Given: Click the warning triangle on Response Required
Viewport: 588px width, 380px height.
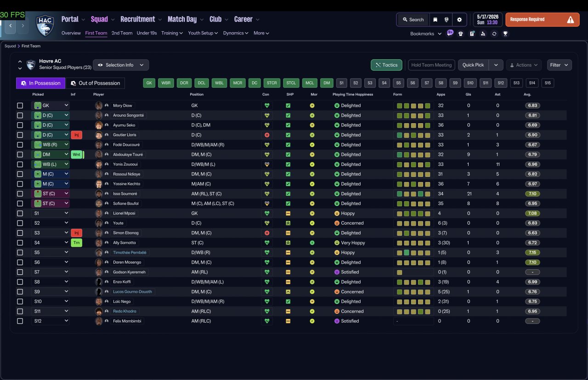Looking at the screenshot, I should 570,20.
